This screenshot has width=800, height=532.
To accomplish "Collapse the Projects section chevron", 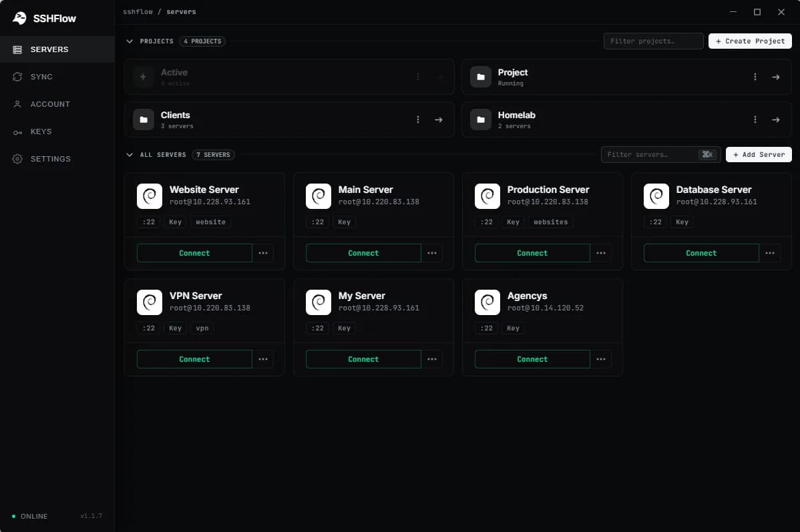I will (130, 41).
